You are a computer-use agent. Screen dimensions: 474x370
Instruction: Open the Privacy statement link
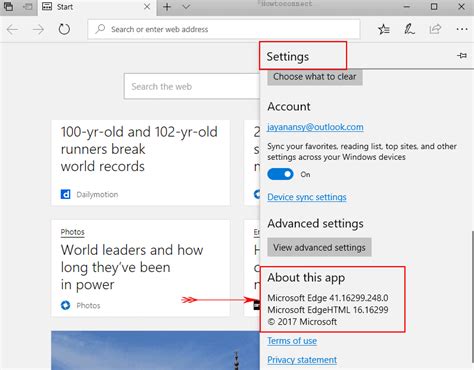(302, 360)
